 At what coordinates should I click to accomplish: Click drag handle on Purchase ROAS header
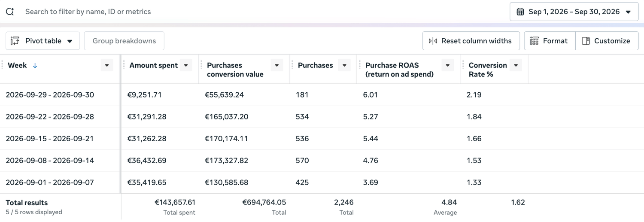[x=360, y=65]
